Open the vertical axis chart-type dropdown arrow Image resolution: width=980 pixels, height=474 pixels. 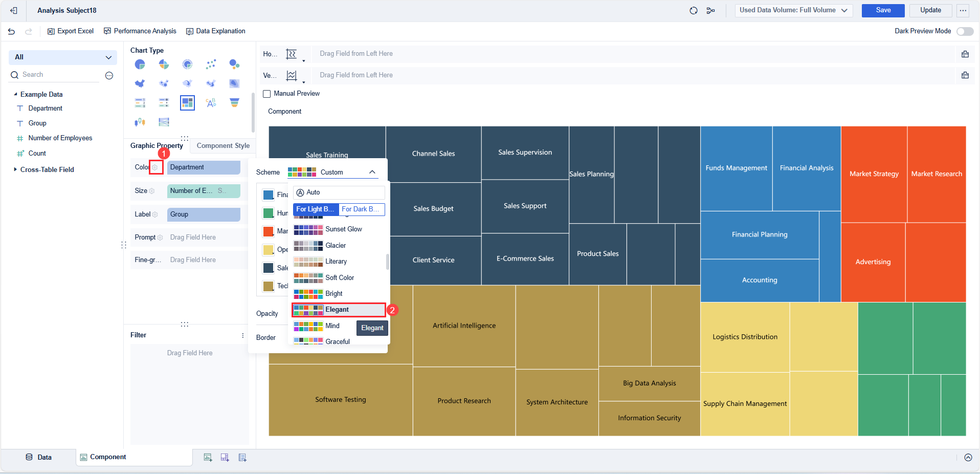[303, 82]
